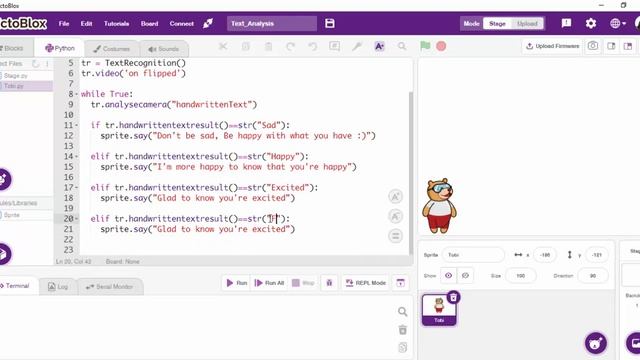
Task: Open the Connect menu
Action: point(182,24)
